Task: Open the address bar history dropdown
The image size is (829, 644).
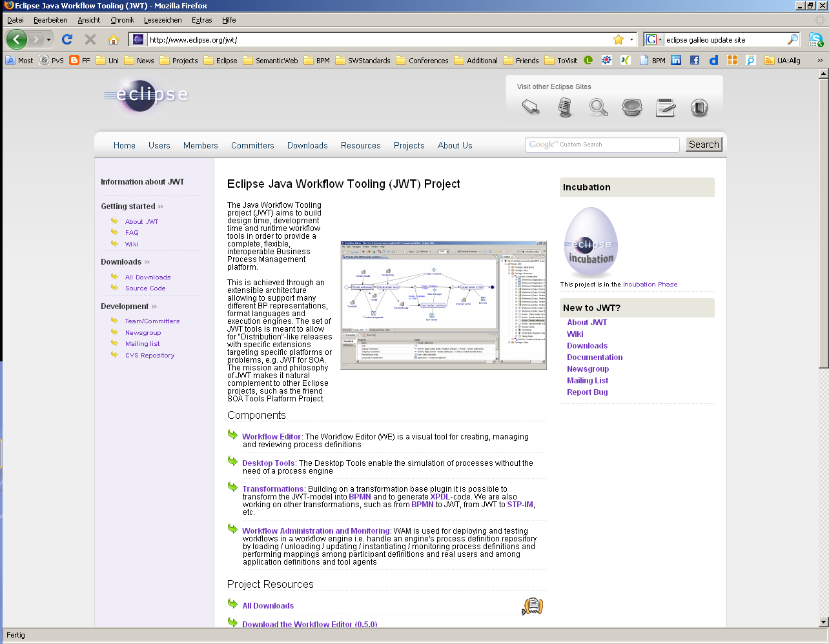Action: (631, 39)
